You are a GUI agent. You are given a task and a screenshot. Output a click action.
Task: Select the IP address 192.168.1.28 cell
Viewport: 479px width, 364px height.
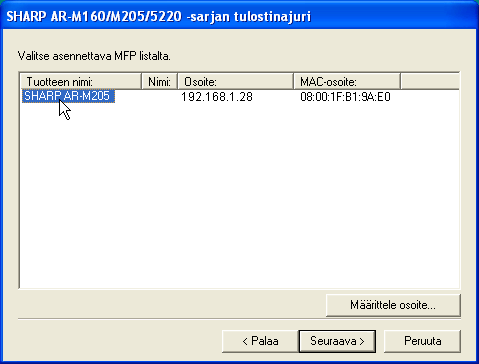coord(217,97)
